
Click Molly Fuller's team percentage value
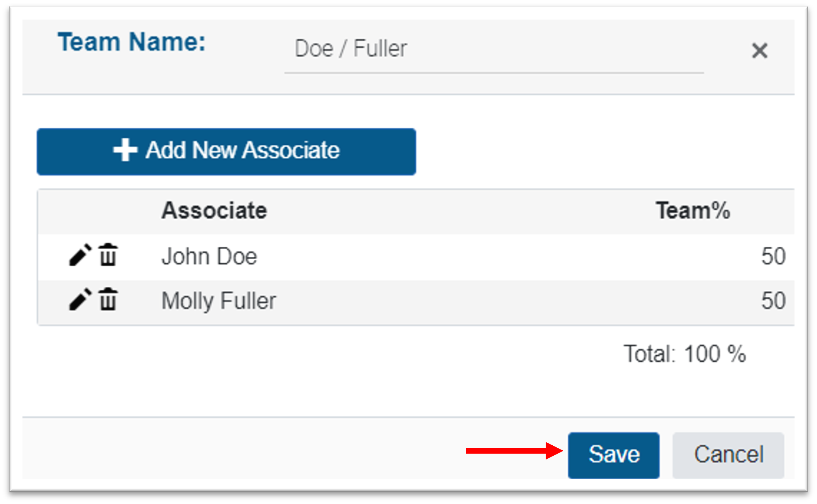773,300
